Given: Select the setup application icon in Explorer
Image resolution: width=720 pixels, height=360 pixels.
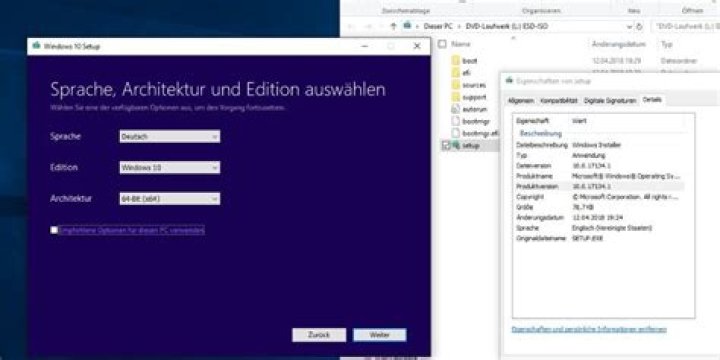Looking at the screenshot, I should pyautogui.click(x=456, y=146).
